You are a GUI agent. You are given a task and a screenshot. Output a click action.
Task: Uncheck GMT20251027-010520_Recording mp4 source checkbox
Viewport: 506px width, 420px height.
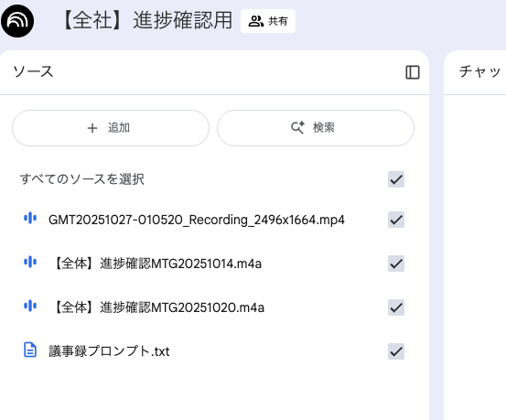pos(396,220)
